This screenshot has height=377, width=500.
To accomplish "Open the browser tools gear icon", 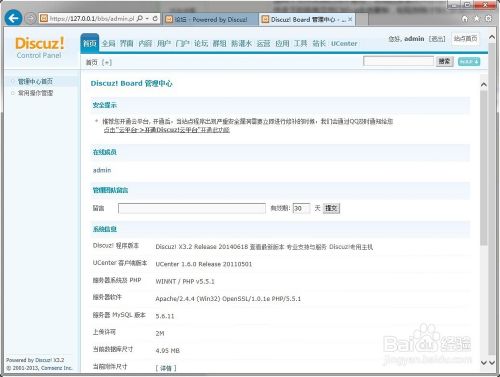I will 488,19.
